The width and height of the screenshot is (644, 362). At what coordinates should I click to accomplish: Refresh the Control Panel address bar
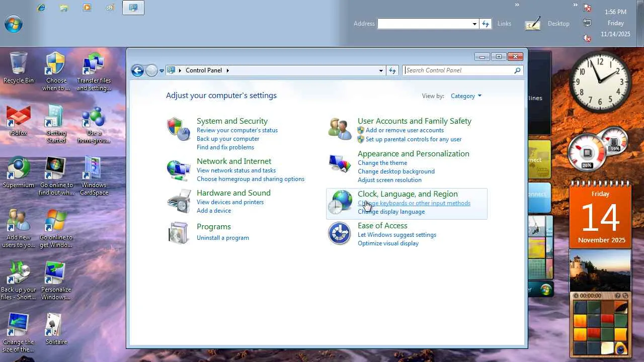coord(392,70)
